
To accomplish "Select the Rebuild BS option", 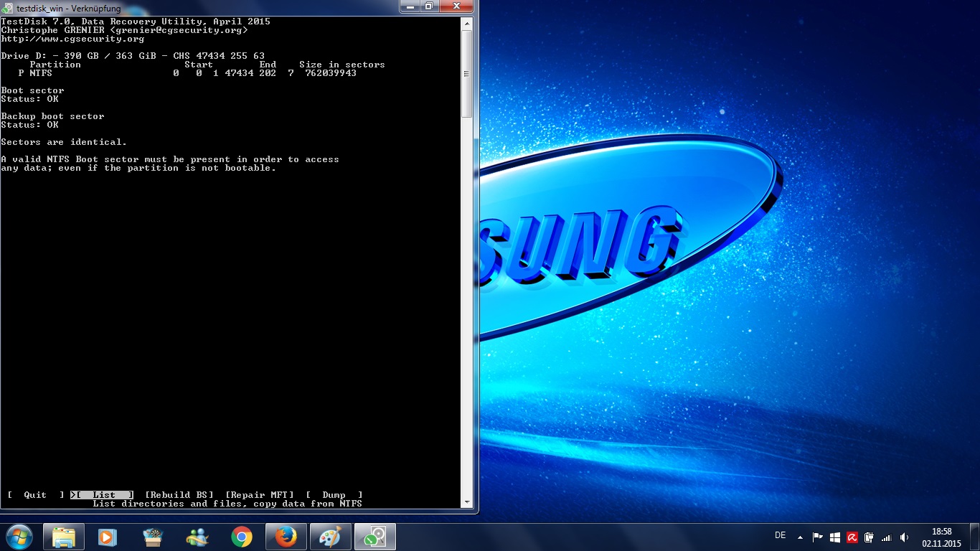I will (179, 495).
